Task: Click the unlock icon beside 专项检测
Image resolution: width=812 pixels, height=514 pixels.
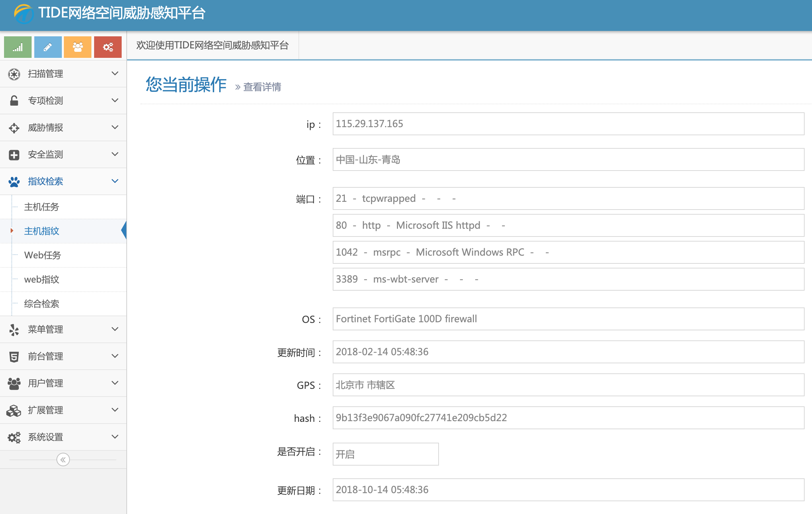Action: (14, 101)
